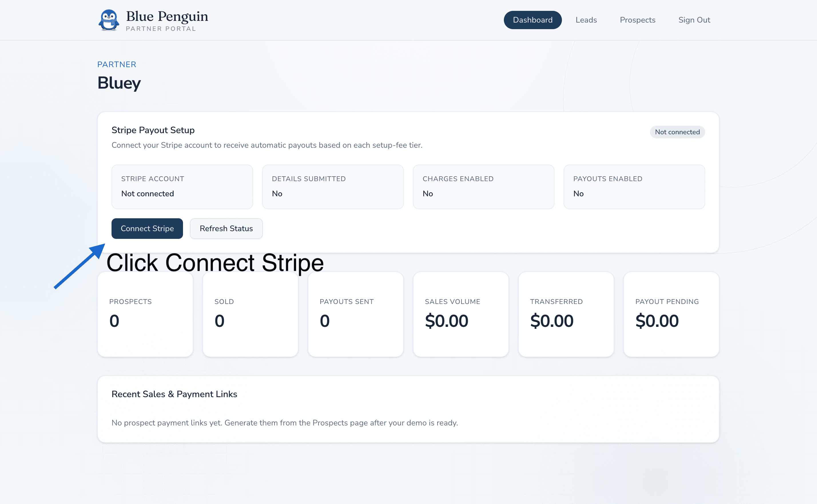Select the Charges Enabled card
This screenshot has width=817, height=504.
tap(483, 187)
